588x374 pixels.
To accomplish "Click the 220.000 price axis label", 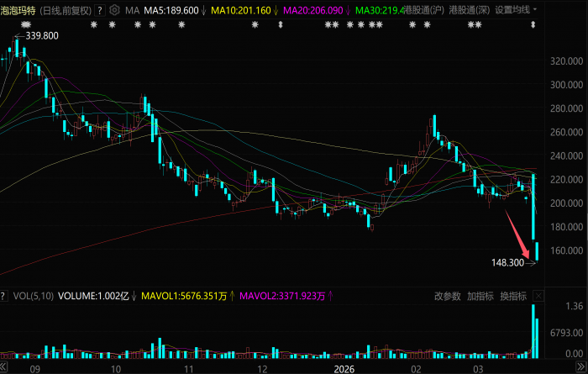I will point(566,179).
